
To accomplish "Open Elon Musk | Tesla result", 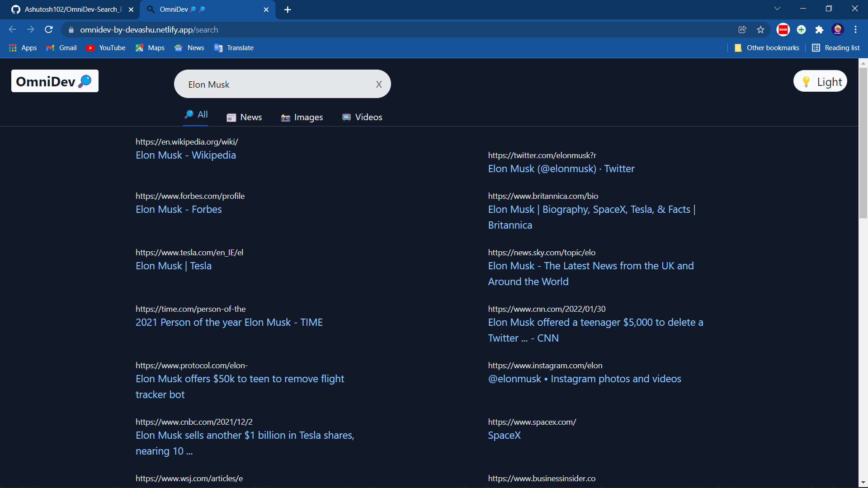I will pyautogui.click(x=174, y=266).
